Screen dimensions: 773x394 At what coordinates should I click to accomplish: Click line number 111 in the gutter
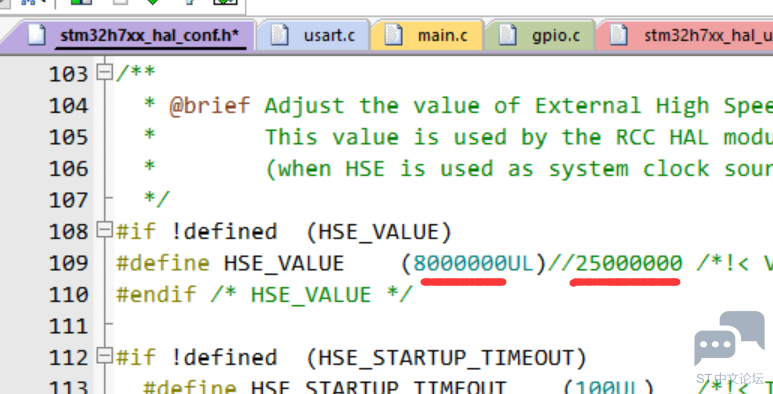coord(68,326)
